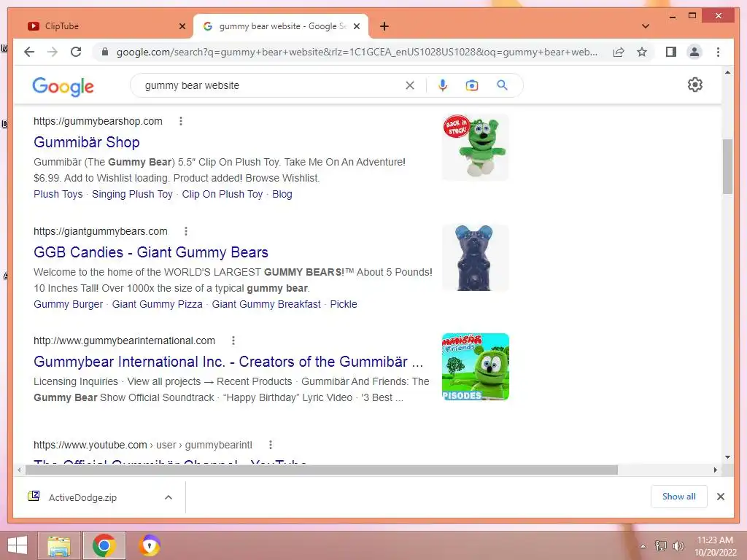Click the Gummibär and Friends thumbnail
This screenshot has height=560, width=747.
[x=475, y=367]
